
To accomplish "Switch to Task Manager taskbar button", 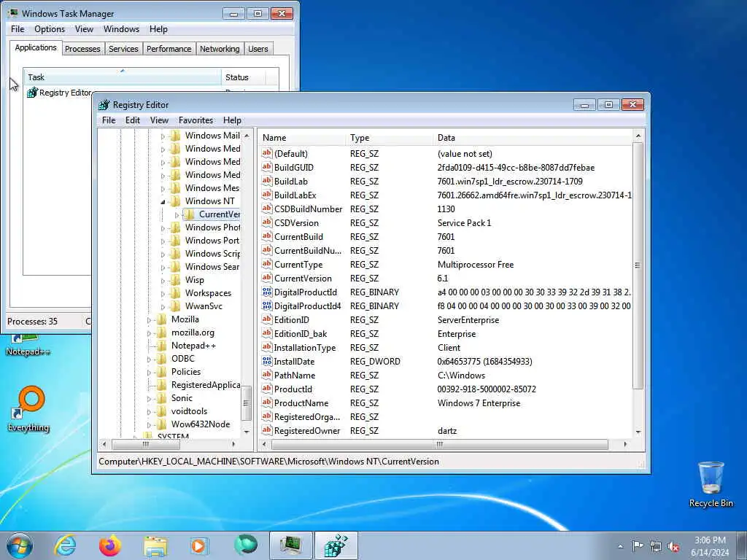I will (290, 545).
